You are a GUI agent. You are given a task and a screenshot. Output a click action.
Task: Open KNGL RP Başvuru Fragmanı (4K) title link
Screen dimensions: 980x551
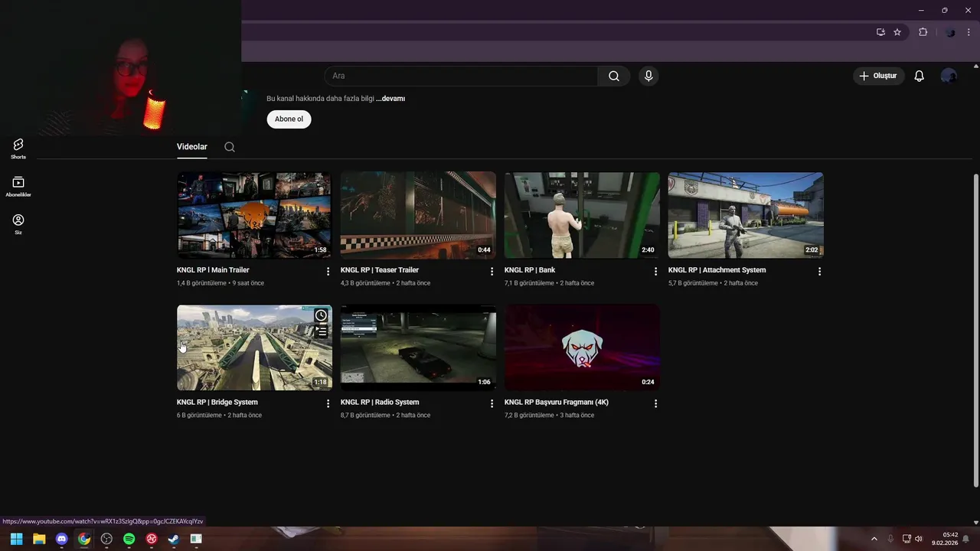557,403
